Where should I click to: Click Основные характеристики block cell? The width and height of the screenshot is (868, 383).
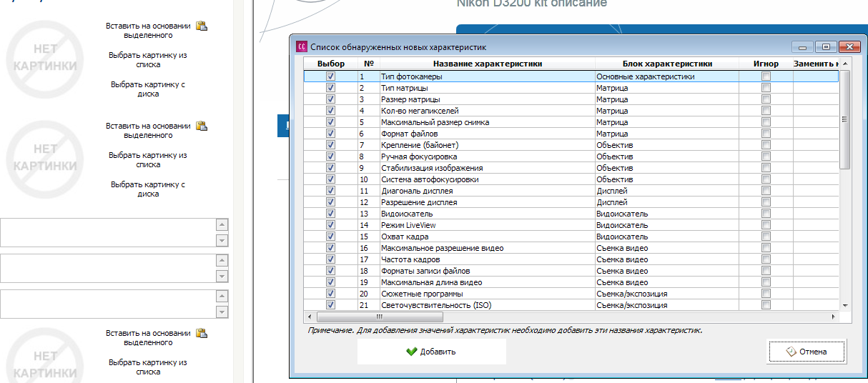(667, 76)
